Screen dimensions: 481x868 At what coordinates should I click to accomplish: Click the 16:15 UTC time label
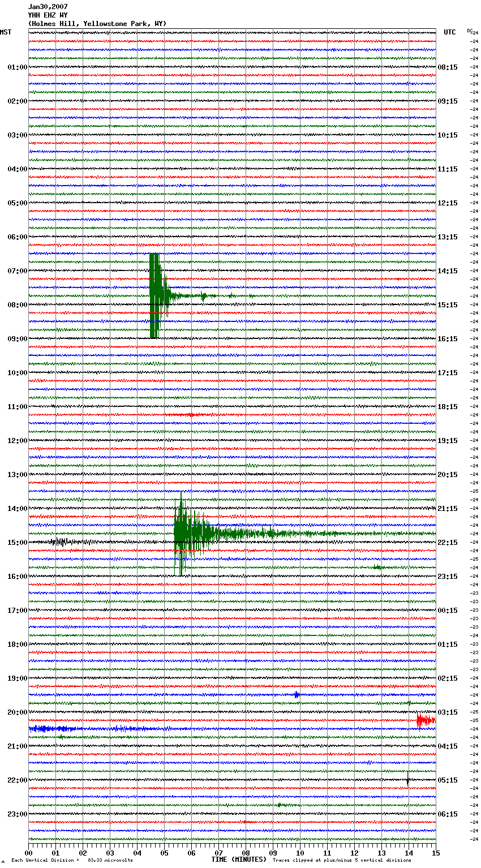(x=448, y=339)
